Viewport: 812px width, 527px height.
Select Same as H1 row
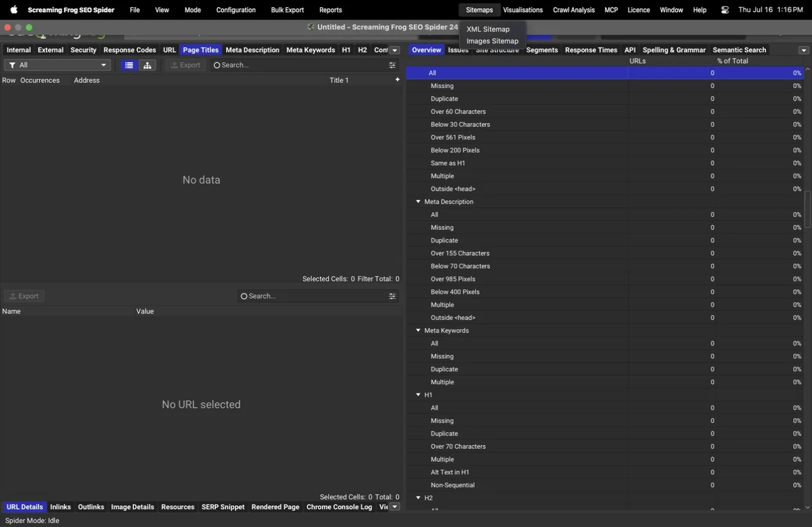pos(604,163)
